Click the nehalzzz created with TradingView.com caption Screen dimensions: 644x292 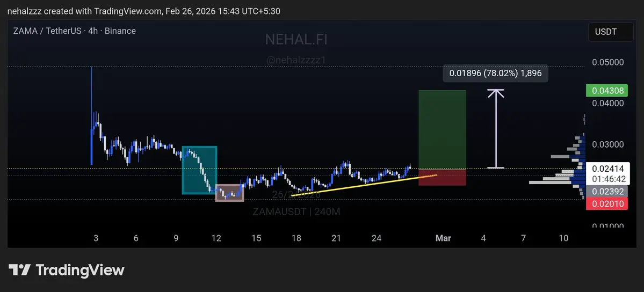[x=144, y=11]
